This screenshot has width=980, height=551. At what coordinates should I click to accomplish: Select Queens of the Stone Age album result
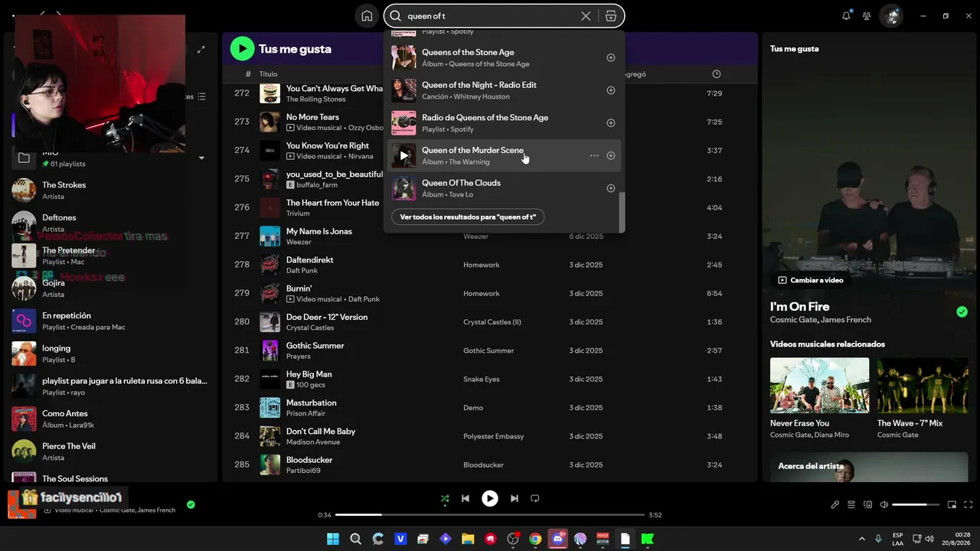point(504,58)
